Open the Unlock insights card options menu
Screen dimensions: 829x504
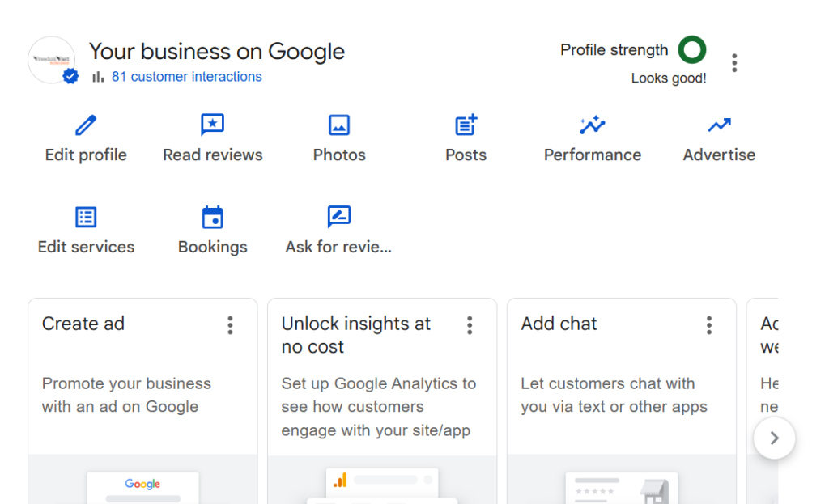(470, 325)
